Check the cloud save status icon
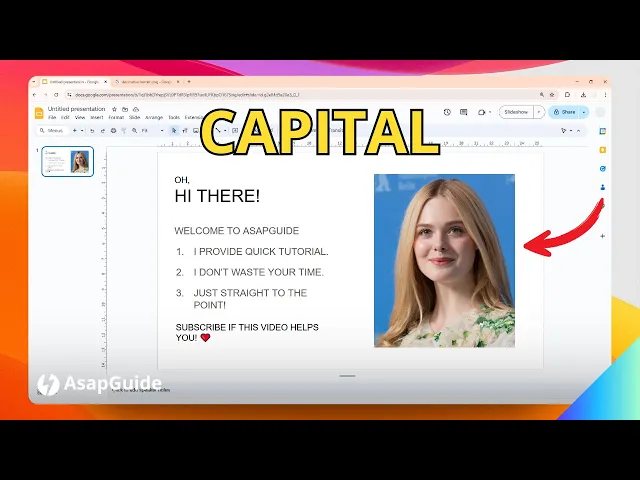The width and height of the screenshot is (640, 480). pos(136,109)
